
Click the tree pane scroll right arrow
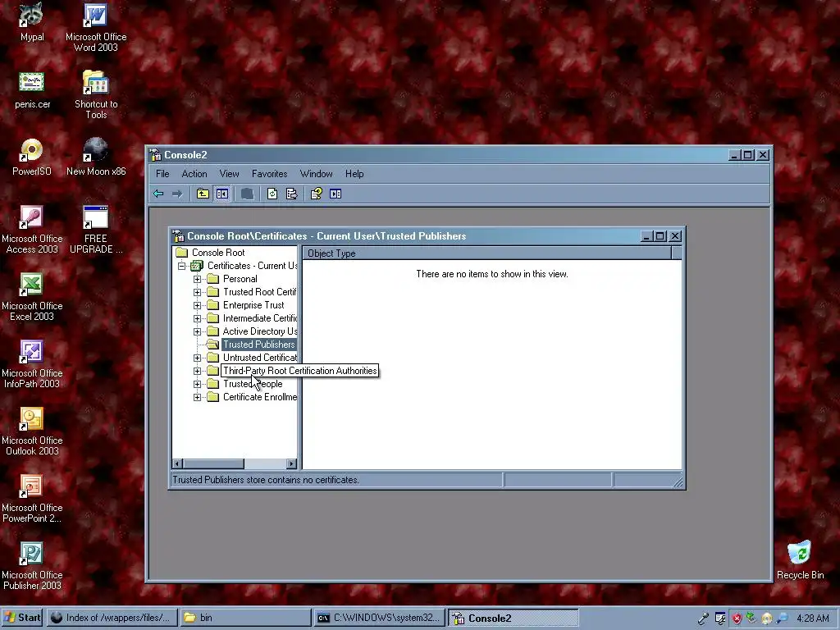(291, 463)
